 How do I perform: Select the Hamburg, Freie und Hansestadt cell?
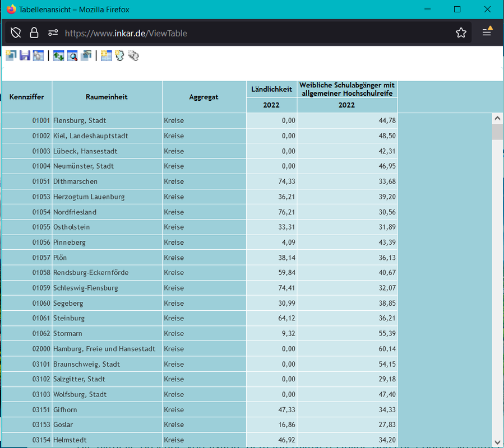point(107,349)
